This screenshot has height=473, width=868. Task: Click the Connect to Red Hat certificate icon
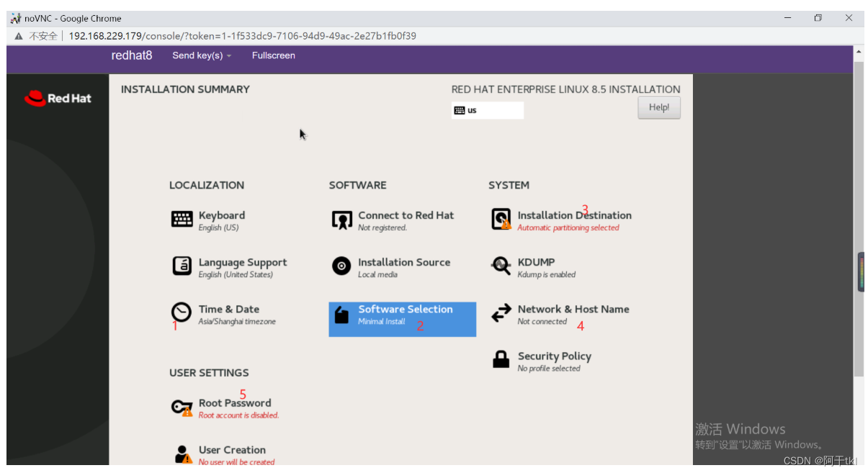pos(341,220)
